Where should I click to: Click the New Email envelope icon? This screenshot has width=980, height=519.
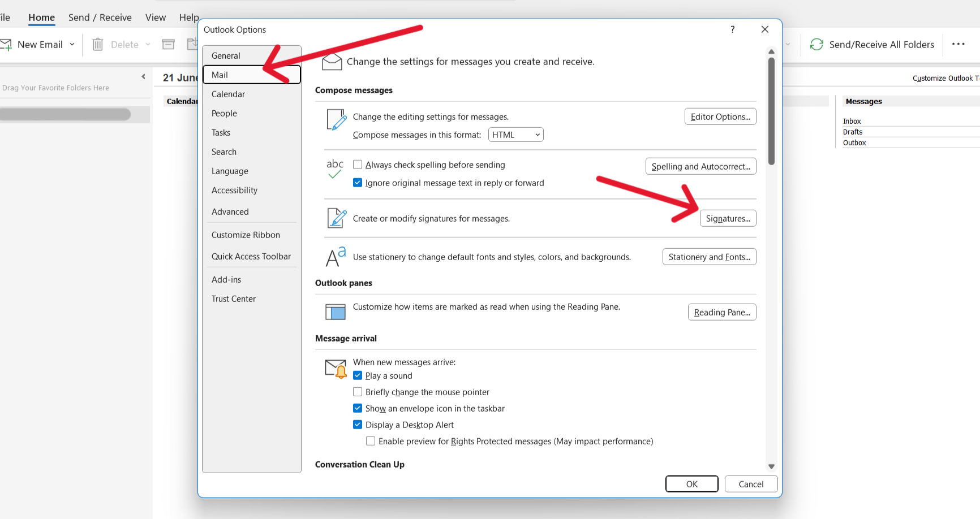click(6, 45)
